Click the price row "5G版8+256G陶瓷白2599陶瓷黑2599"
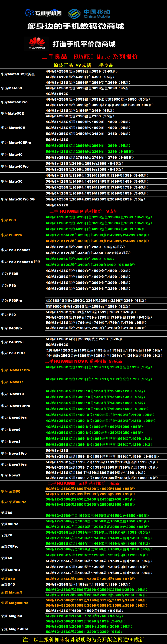The height and width of the screenshot is (644, 167). [x=106, y=339]
